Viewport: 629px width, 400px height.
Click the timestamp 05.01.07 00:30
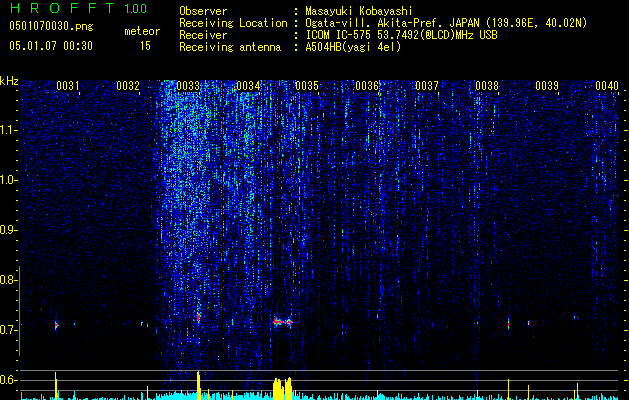click(x=51, y=46)
